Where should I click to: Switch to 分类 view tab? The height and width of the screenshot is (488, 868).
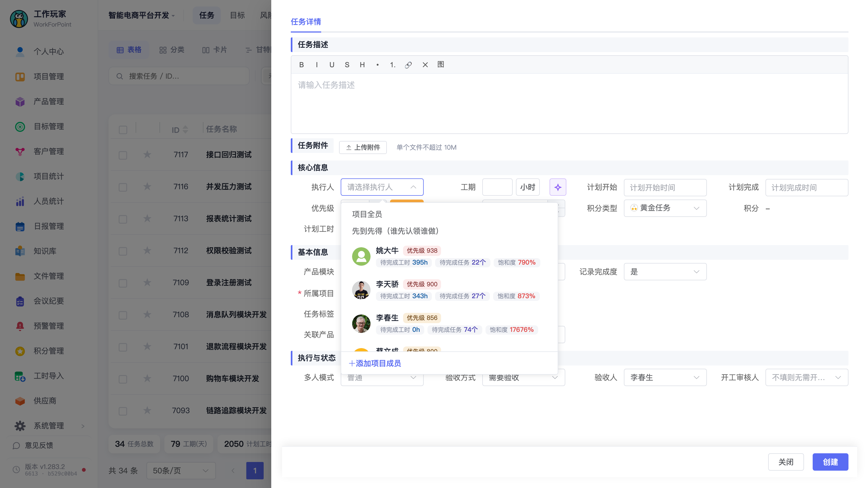172,50
